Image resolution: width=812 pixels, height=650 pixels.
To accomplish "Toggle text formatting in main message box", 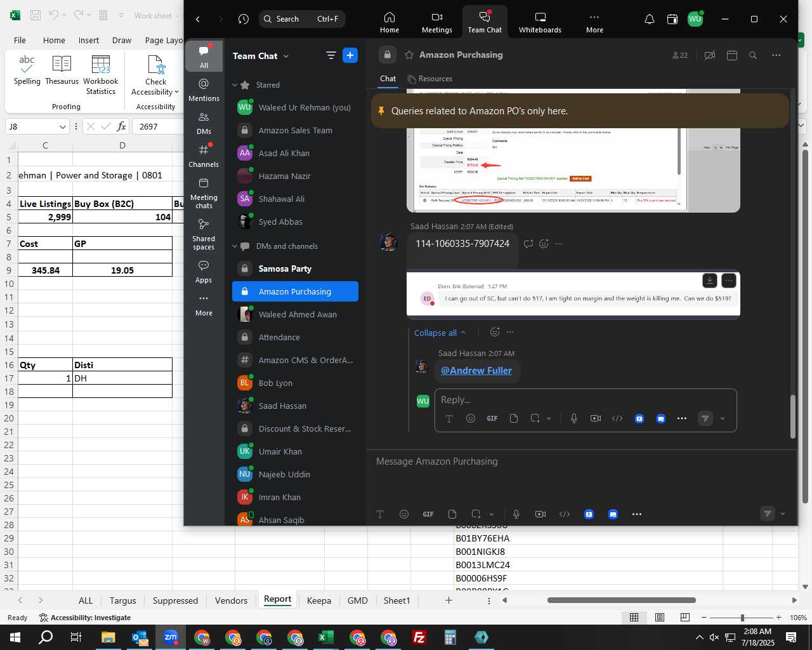I will tap(380, 514).
